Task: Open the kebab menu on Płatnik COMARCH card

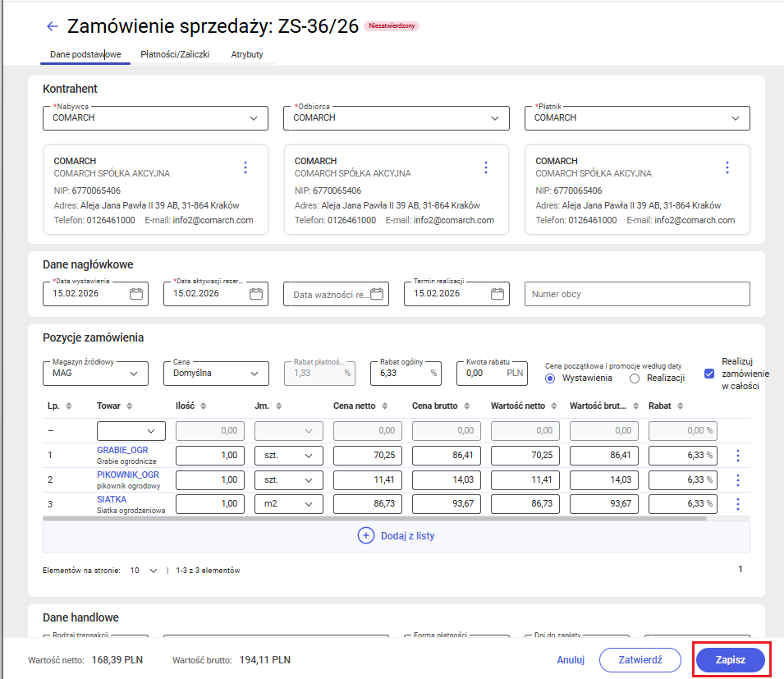Action: (x=727, y=167)
